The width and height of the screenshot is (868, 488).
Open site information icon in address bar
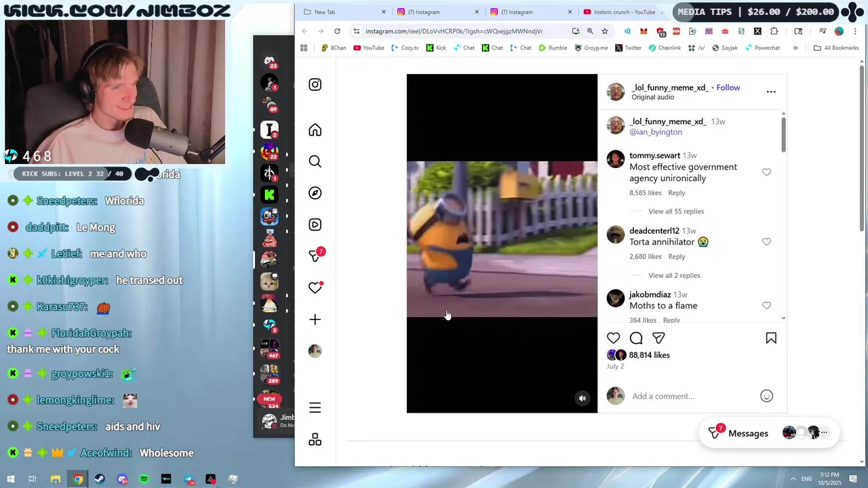click(357, 31)
